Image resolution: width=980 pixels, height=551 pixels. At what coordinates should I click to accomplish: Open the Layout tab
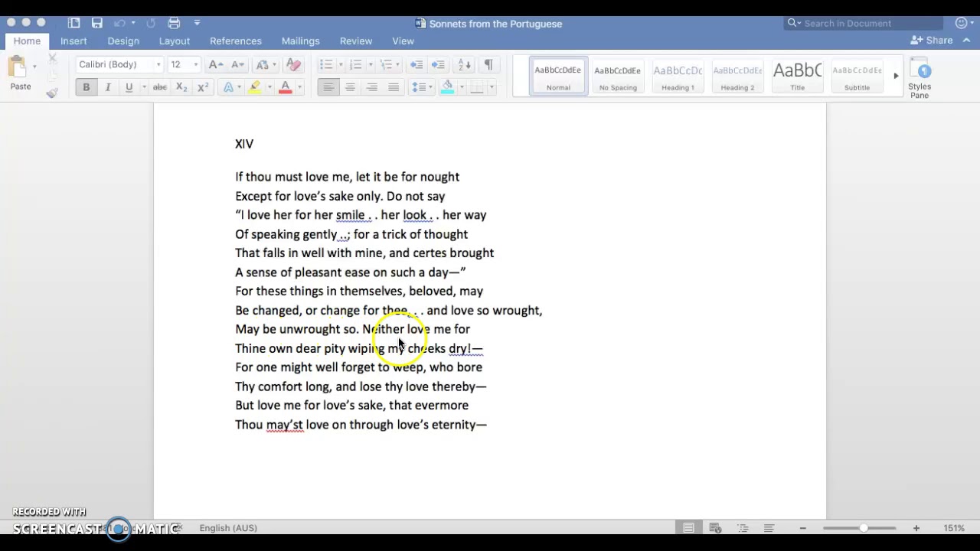174,41
